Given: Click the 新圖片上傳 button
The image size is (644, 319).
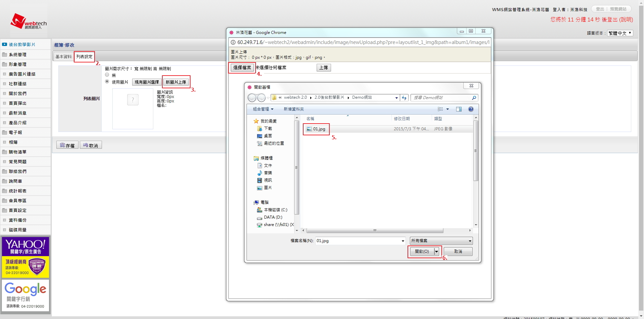Looking at the screenshot, I should 176,82.
